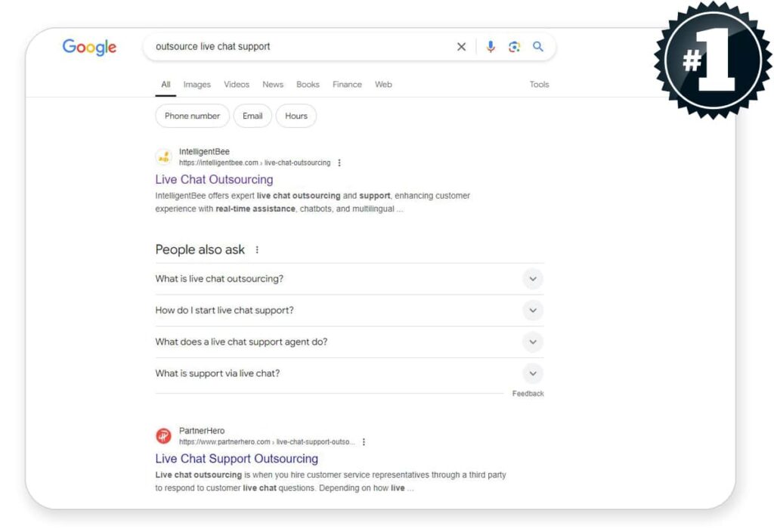Image resolution: width=774 pixels, height=532 pixels.
Task: Open Google Lens image search
Action: 514,47
